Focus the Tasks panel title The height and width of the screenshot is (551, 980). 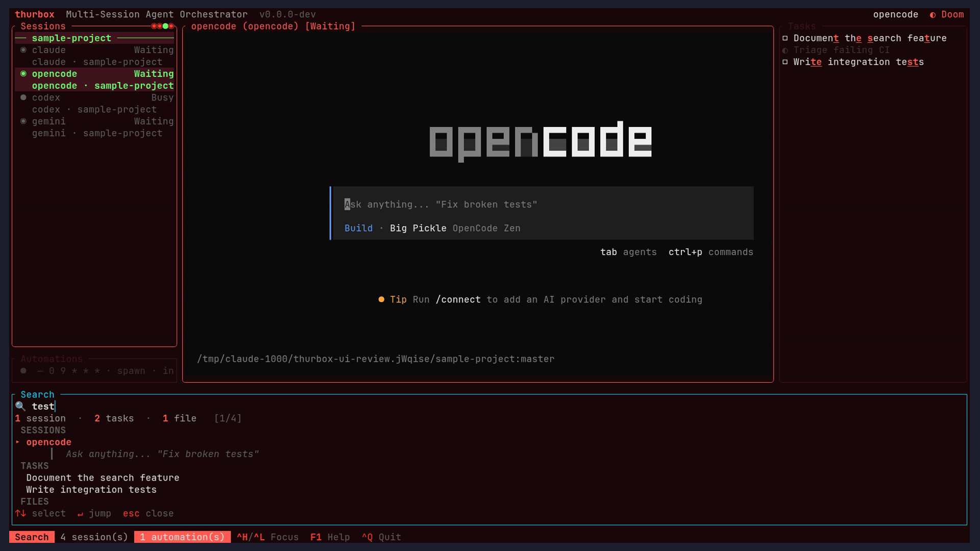(x=802, y=27)
